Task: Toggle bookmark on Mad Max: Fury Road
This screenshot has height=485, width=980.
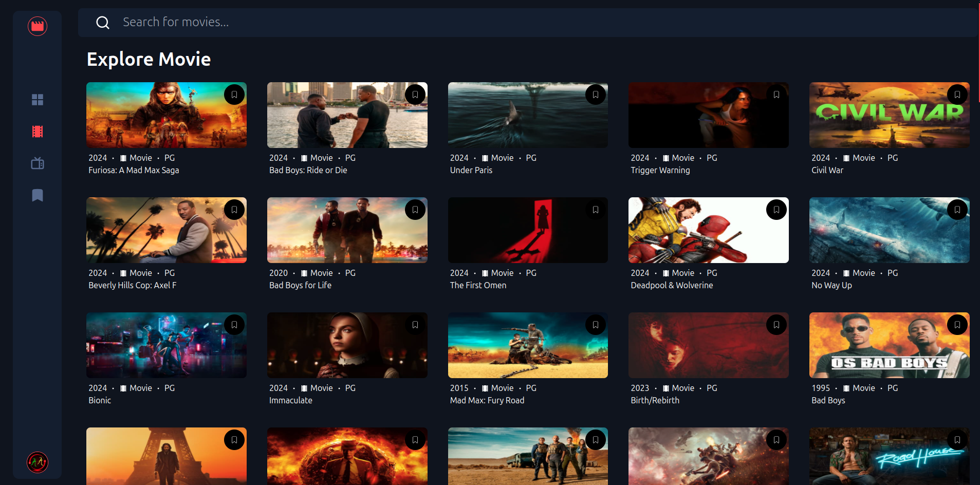Action: pos(596,325)
